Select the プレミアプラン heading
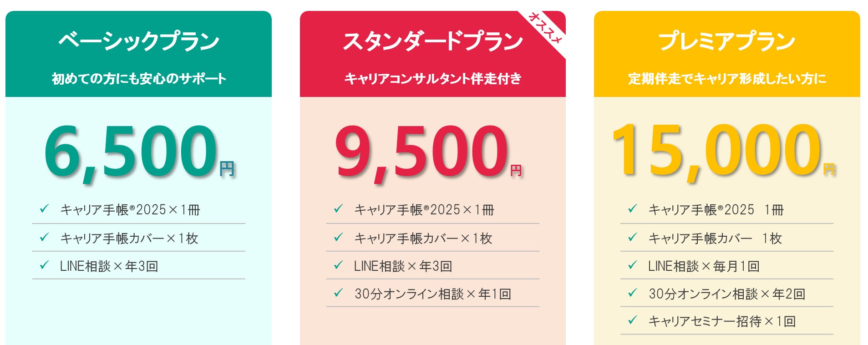Screen dimensions: 868x345 point(727,41)
